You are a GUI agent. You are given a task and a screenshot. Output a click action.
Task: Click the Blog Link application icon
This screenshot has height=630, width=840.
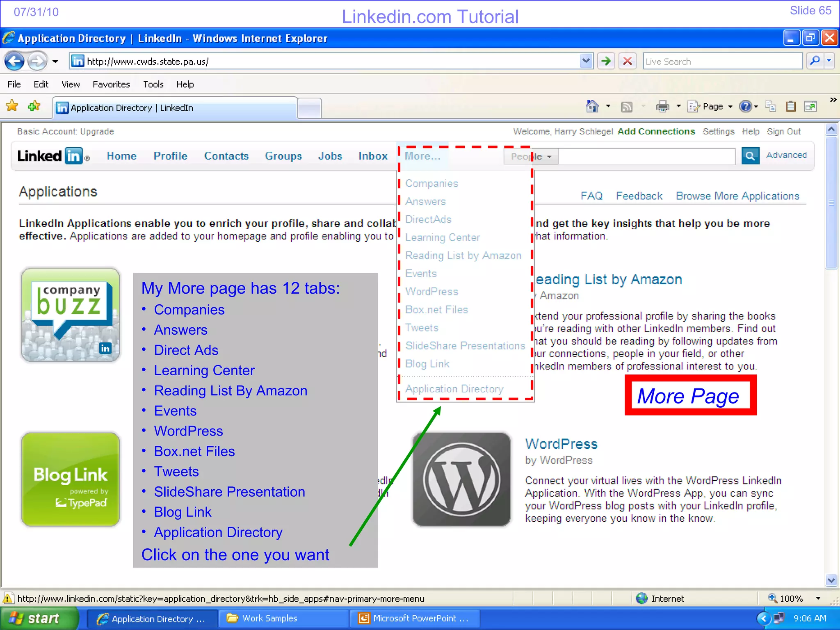[71, 479]
